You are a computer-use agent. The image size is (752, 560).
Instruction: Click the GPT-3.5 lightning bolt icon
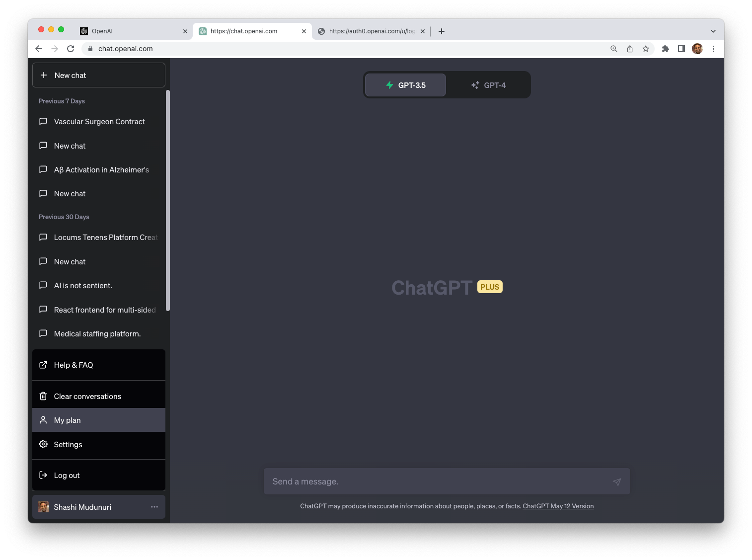tap(389, 84)
